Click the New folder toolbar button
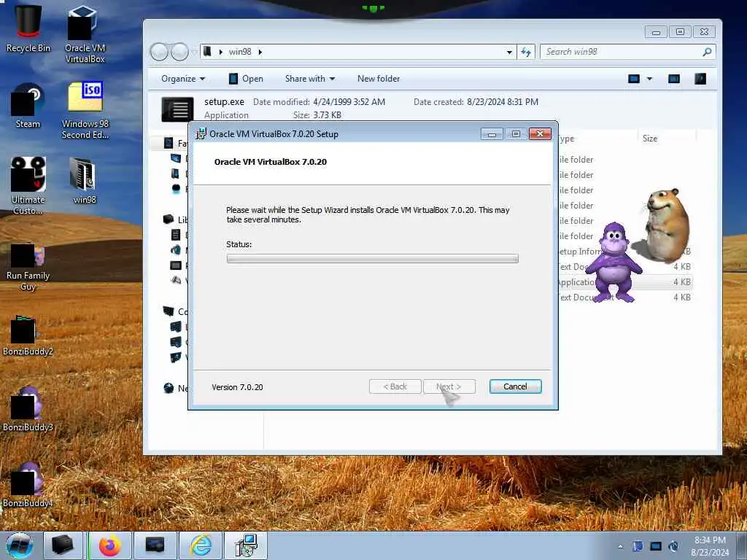This screenshot has width=747, height=560. [x=379, y=79]
